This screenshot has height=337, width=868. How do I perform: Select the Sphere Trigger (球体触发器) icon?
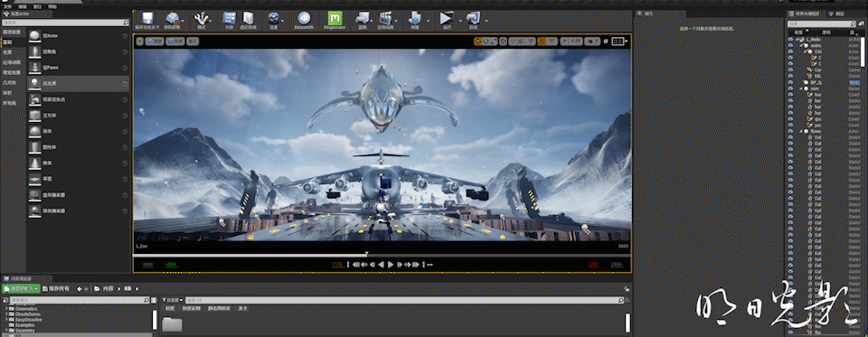click(35, 211)
